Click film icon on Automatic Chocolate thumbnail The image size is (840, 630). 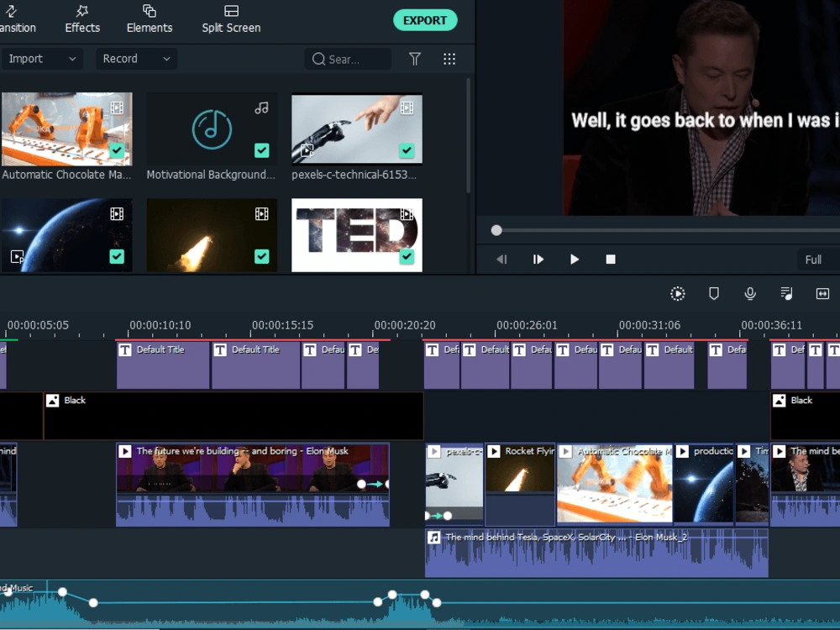[x=117, y=108]
